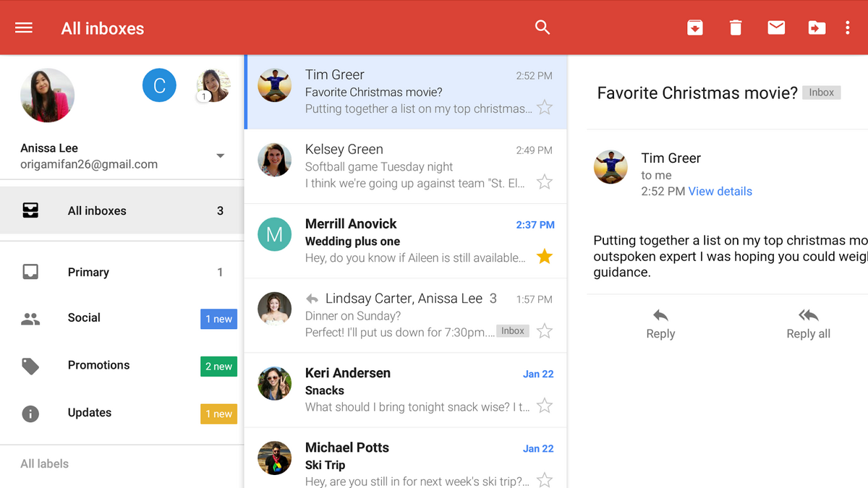The image size is (868, 488).
Task: Unstar the Wedding plus one email
Action: (544, 256)
